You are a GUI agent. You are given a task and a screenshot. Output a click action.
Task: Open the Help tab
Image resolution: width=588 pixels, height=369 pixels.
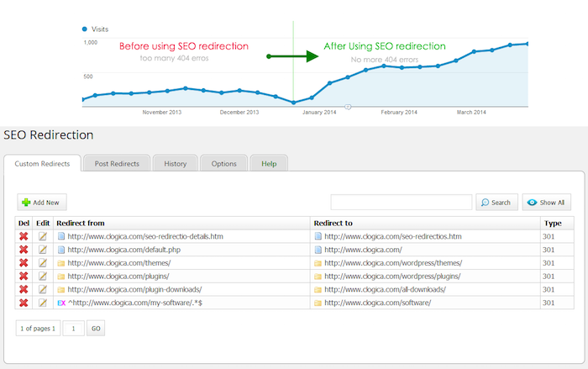tap(269, 163)
